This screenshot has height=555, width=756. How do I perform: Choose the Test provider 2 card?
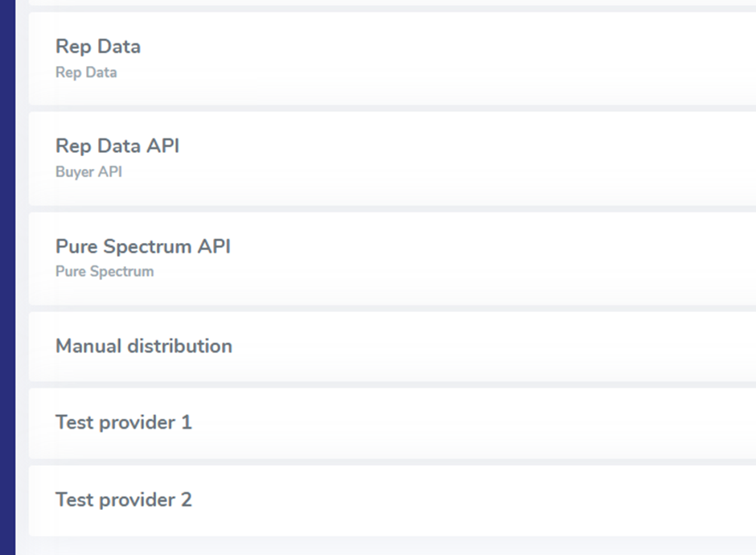point(392,500)
